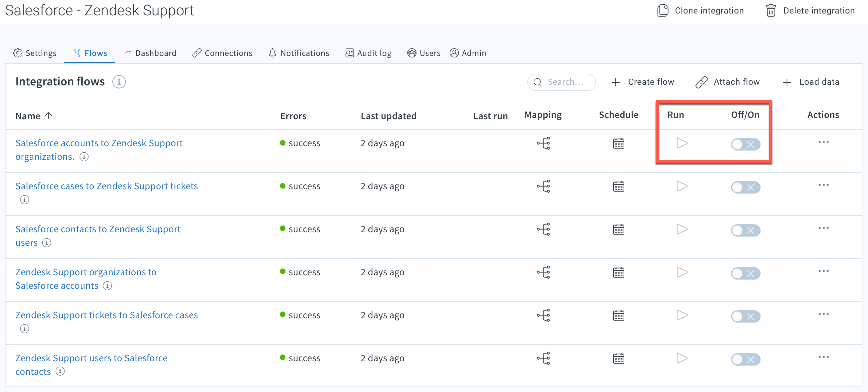Viewport: 868px width, 392px height.
Task: Open mapping for Zendesk tickets to Salesforce cases flow
Action: pos(543,315)
